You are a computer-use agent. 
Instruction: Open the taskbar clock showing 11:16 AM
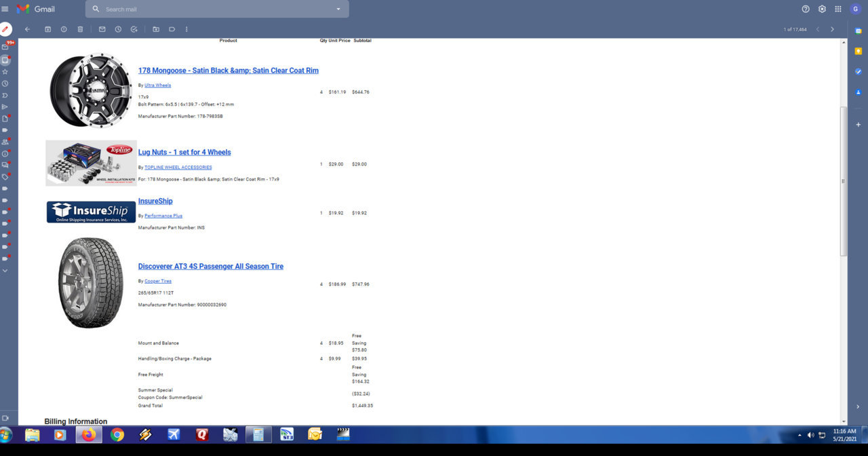coord(844,435)
